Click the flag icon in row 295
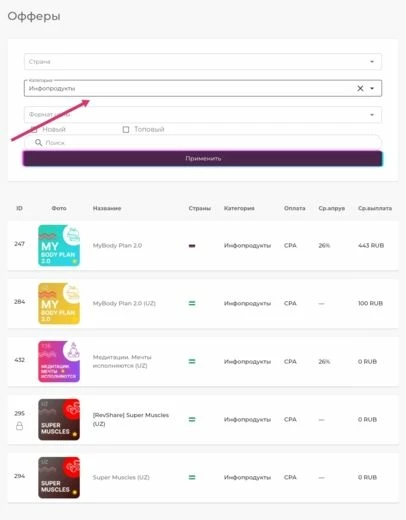This screenshot has width=406, height=520. [x=192, y=419]
